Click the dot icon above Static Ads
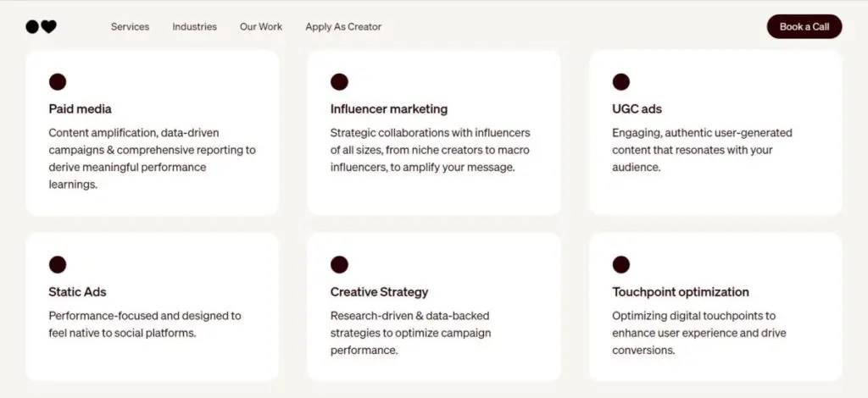Viewport: 868px width, 398px height. (58, 265)
